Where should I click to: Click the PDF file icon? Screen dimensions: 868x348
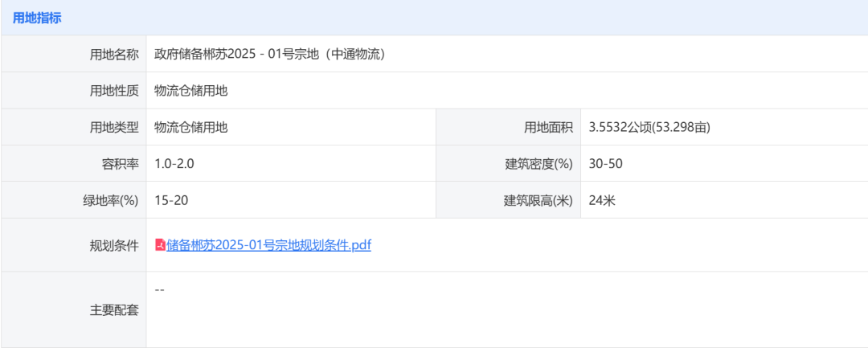coord(160,245)
